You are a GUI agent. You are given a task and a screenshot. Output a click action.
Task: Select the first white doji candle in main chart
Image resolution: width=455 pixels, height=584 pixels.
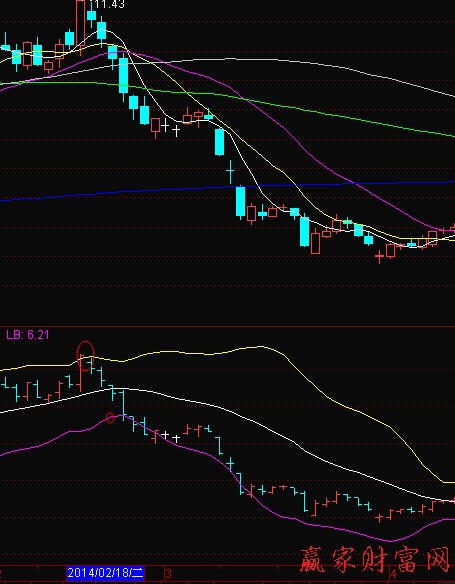coord(165,126)
